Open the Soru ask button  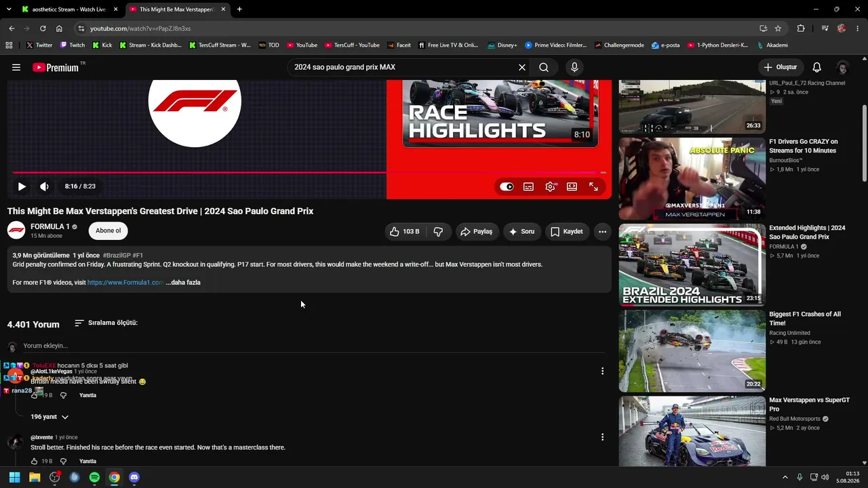(x=521, y=232)
